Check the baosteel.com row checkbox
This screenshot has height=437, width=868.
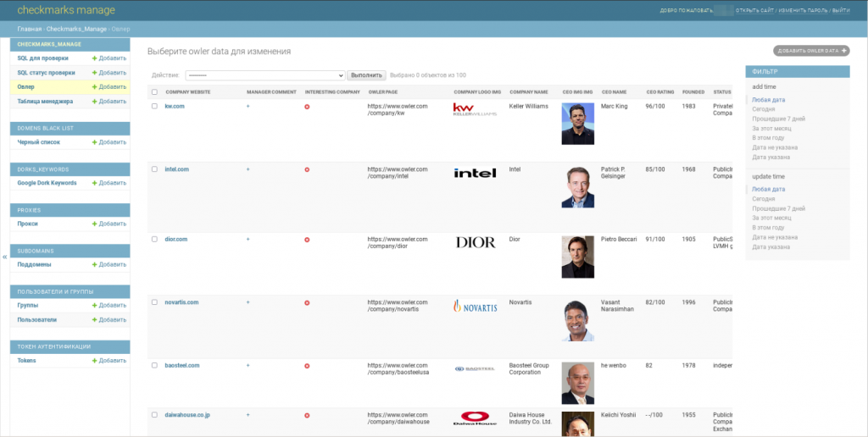click(154, 366)
